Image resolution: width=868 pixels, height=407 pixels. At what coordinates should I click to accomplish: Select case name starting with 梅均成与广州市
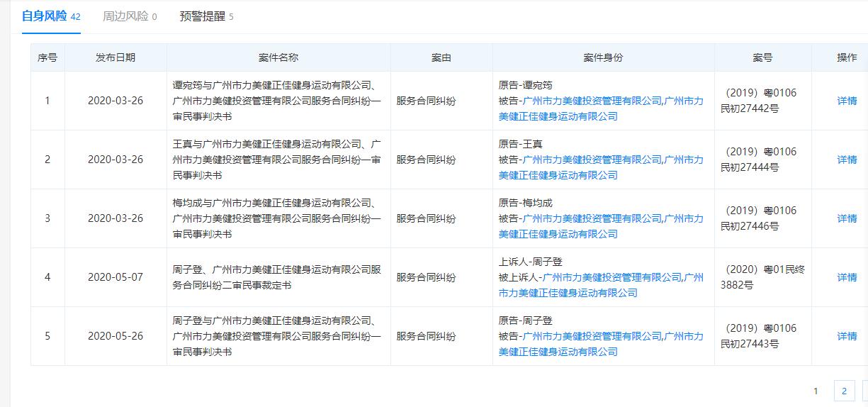[277, 218]
